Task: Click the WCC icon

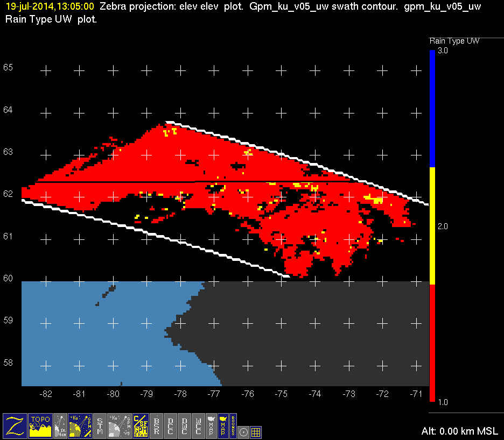Action: click(198, 425)
